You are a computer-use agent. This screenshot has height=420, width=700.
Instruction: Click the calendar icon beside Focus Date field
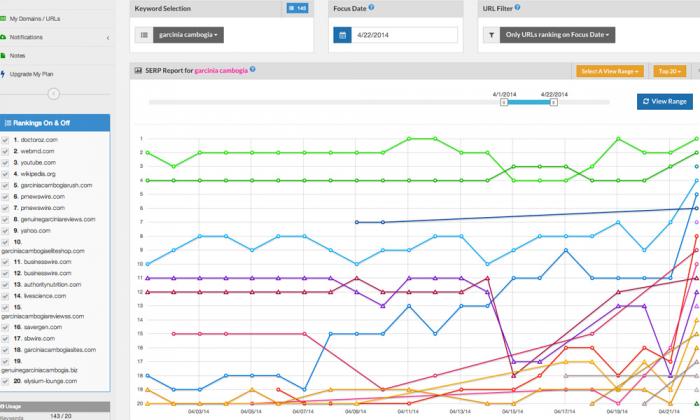click(342, 35)
